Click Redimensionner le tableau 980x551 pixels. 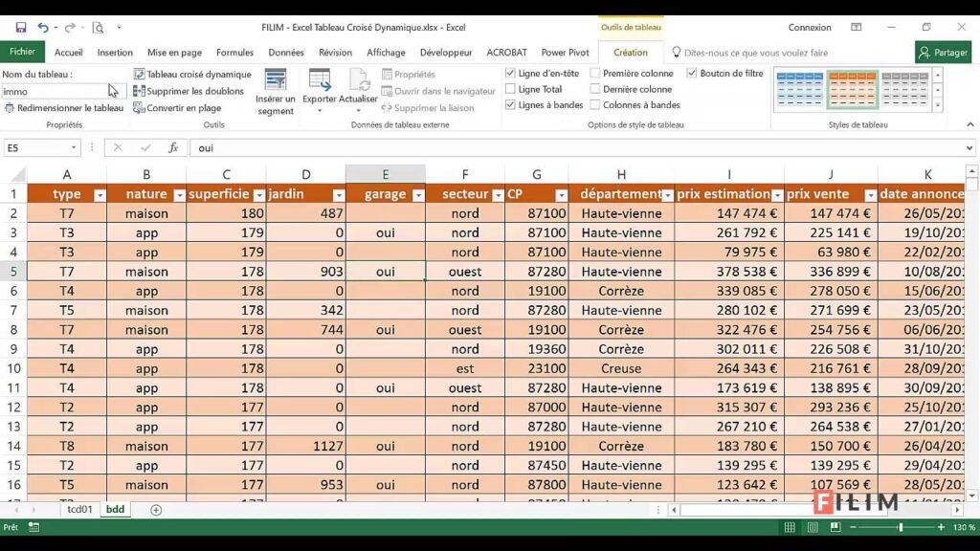click(63, 108)
